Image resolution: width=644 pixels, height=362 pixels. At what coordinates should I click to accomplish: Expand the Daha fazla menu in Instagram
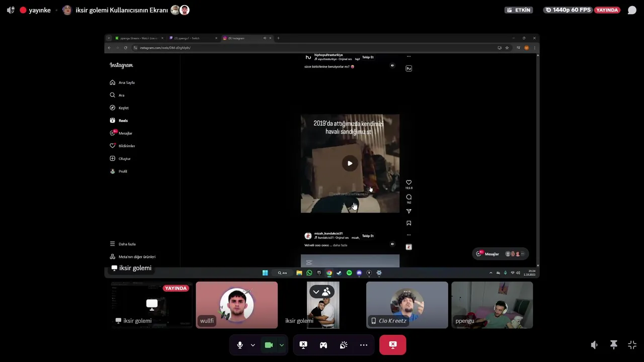coord(123,244)
